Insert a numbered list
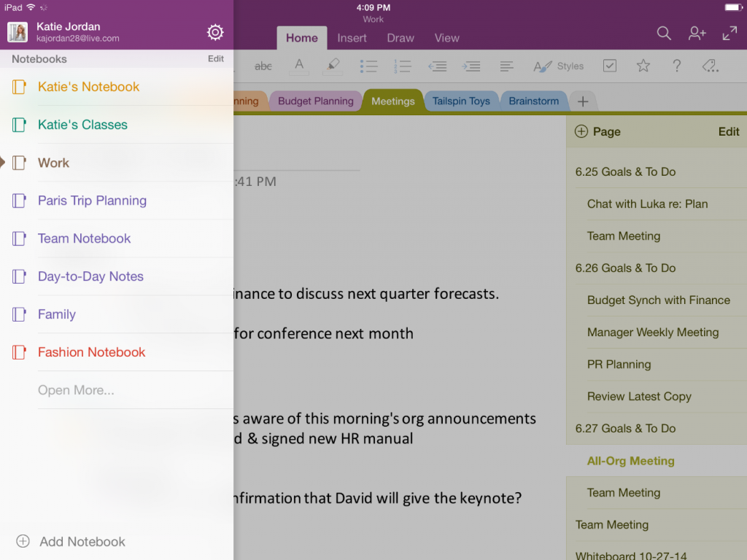747x560 pixels. click(x=403, y=66)
